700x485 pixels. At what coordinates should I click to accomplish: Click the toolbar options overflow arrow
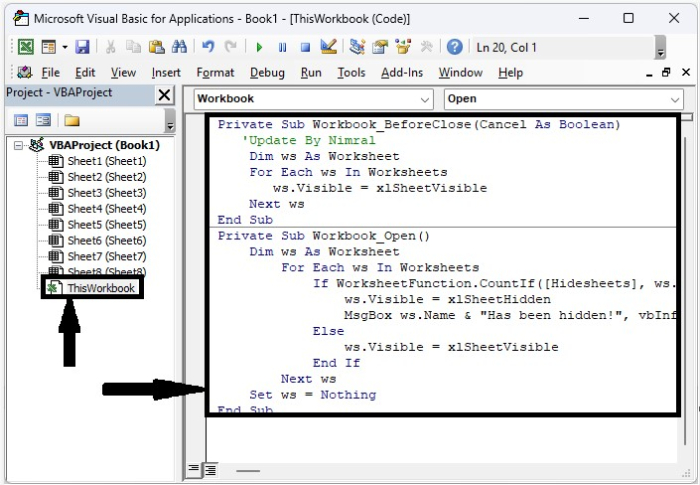[x=660, y=48]
